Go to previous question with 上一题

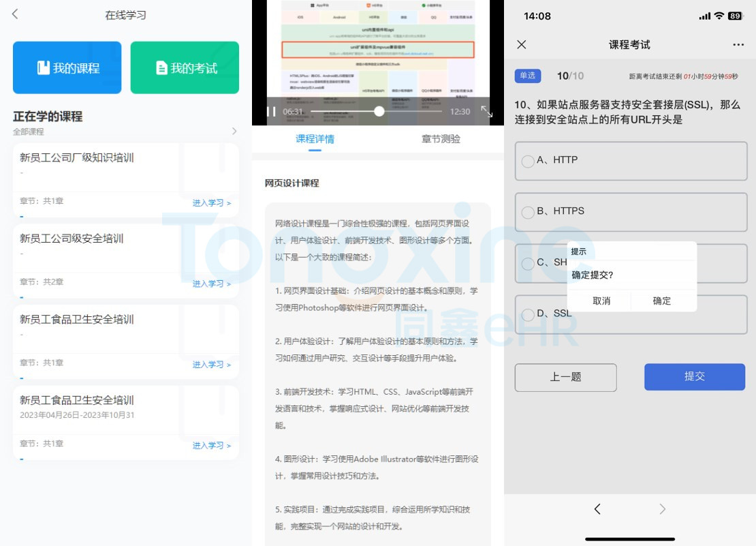click(x=565, y=378)
